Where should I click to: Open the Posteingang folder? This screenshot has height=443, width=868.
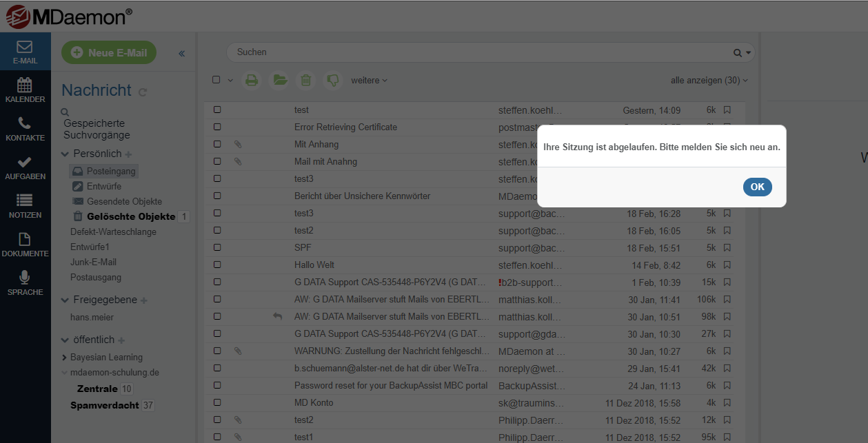pyautogui.click(x=111, y=171)
